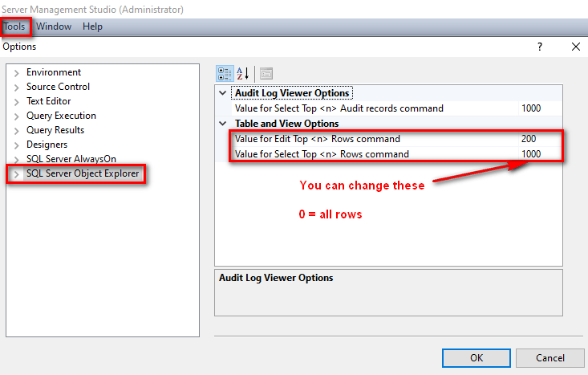Collapse the Table and View Options section
The width and height of the screenshot is (588, 375).
pos(223,123)
